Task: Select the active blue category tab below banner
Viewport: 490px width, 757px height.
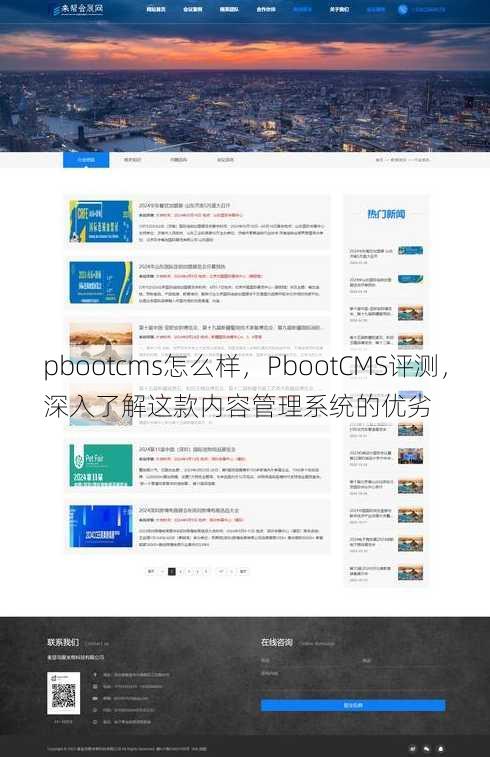Action: pyautogui.click(x=86, y=160)
